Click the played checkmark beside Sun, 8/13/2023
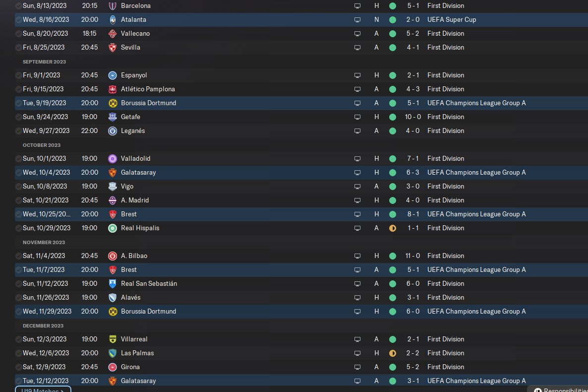 point(18,6)
